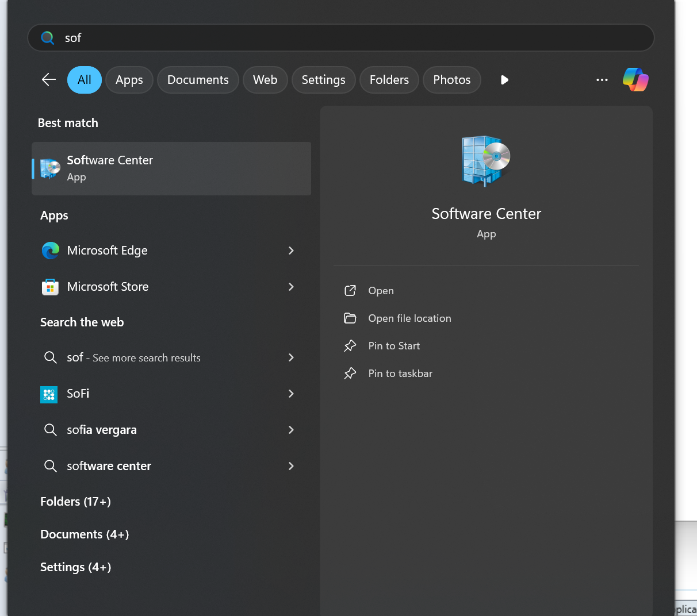This screenshot has height=616, width=697.
Task: Click the Microsoft Edge app icon
Action: (x=51, y=251)
